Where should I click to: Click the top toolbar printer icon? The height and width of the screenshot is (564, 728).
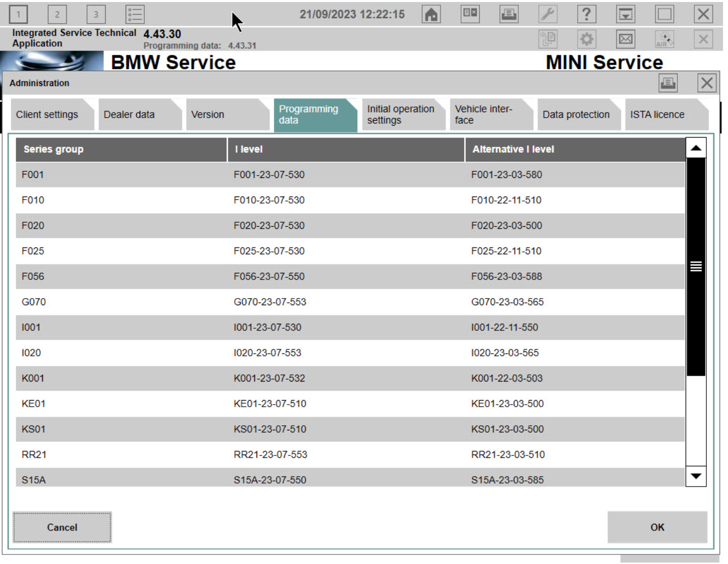coord(509,15)
